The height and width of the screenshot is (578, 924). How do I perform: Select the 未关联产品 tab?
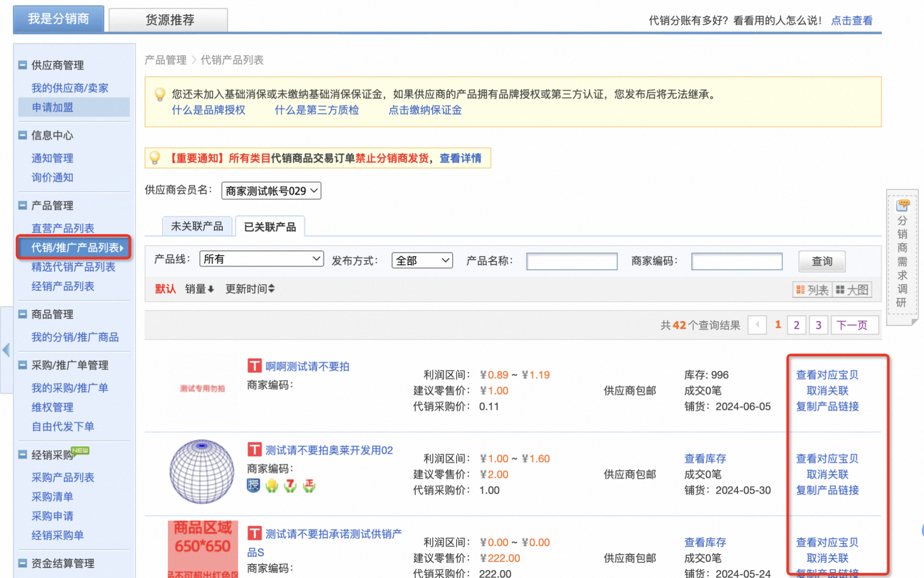point(197,226)
